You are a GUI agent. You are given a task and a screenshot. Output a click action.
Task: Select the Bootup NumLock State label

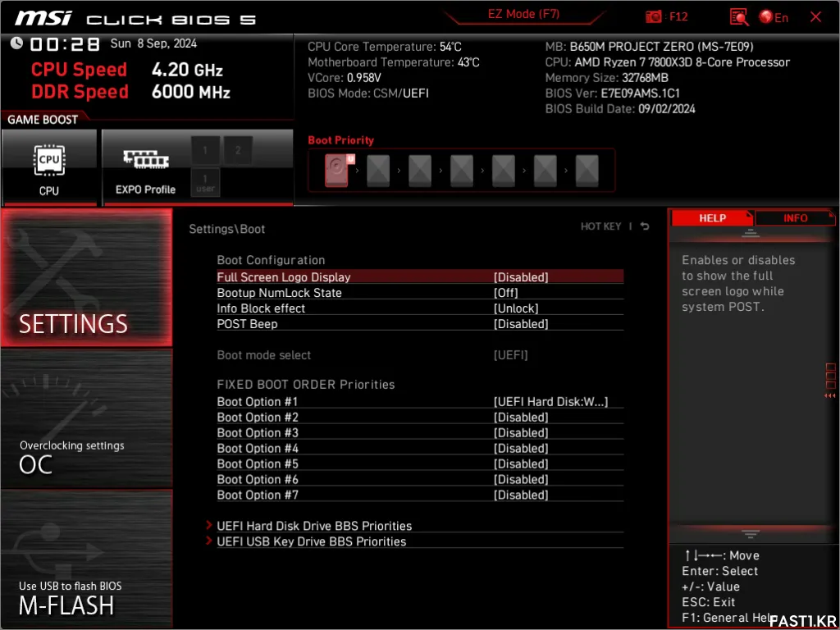[x=279, y=293]
